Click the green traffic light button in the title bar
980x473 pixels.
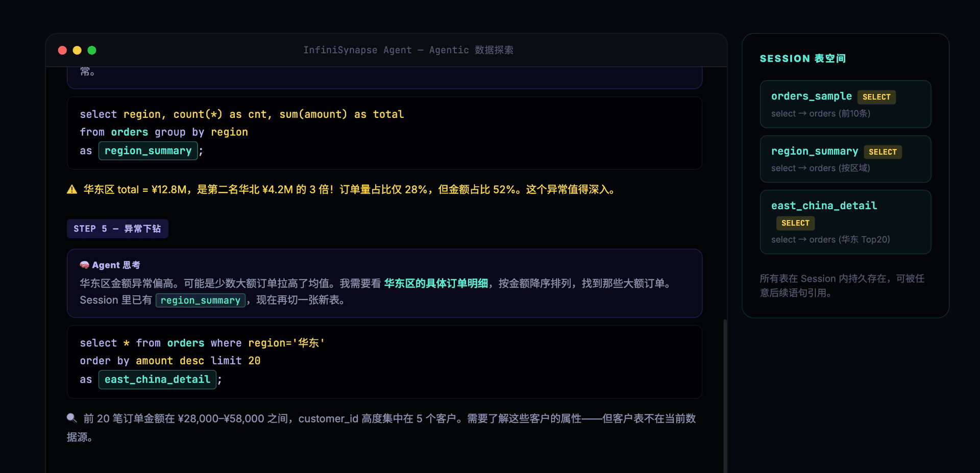click(x=92, y=50)
